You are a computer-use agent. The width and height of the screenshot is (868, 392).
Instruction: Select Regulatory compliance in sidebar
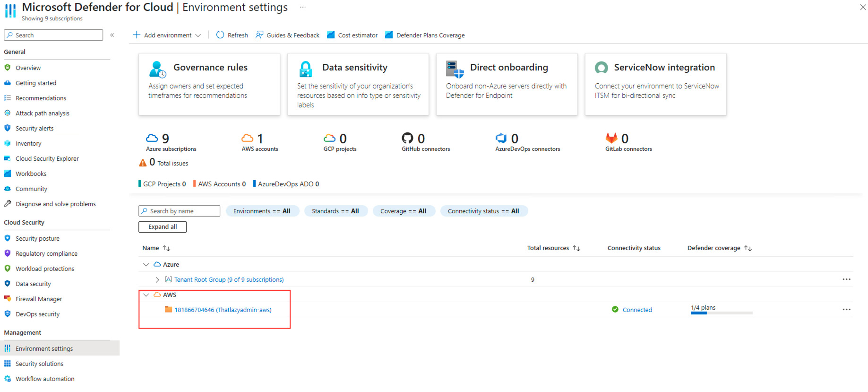46,254
